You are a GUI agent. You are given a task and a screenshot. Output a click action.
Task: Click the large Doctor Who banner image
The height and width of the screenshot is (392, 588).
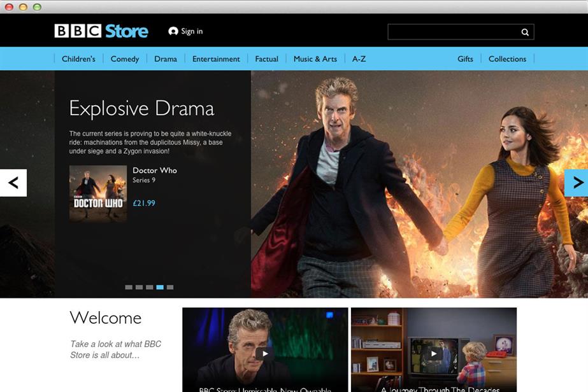pyautogui.click(x=419, y=184)
